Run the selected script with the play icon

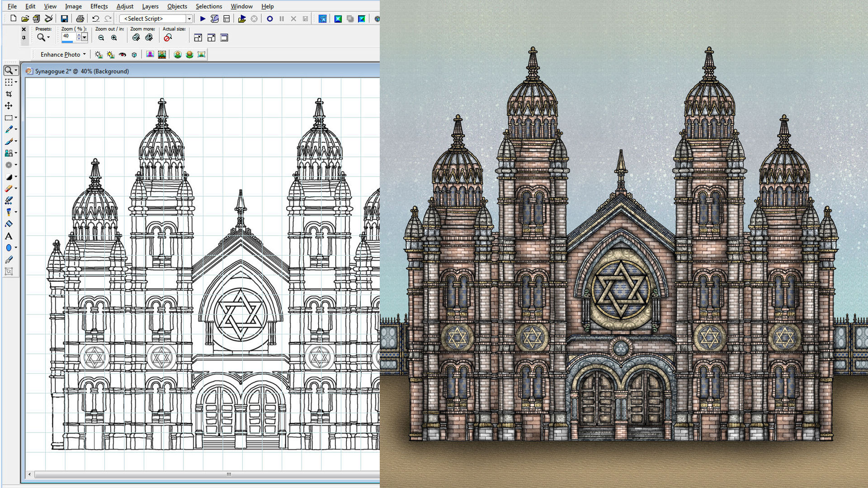click(203, 19)
